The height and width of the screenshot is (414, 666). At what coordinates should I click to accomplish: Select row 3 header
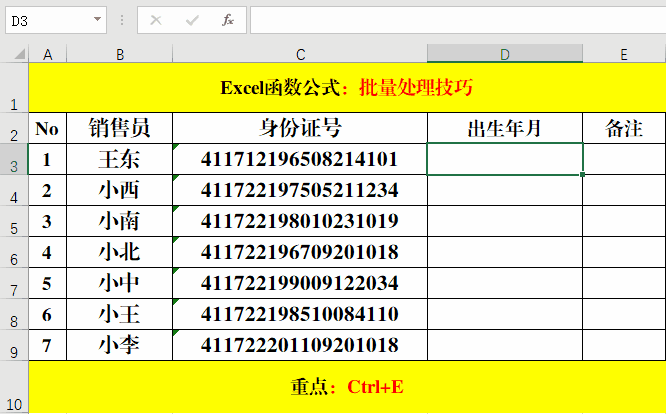(14, 159)
